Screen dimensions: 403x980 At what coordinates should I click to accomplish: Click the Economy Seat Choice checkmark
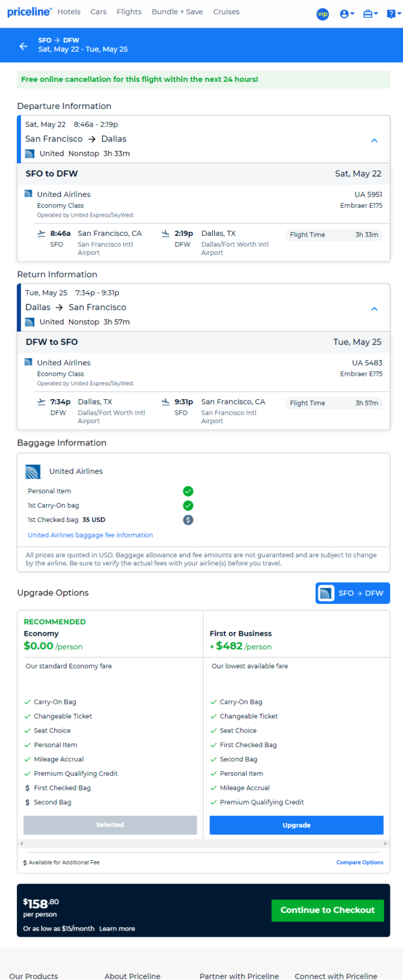pos(28,731)
